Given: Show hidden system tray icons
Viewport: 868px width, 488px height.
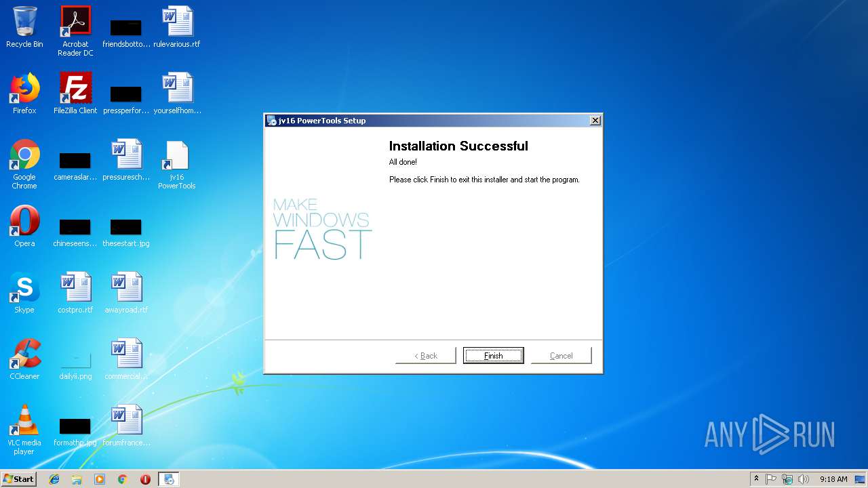Looking at the screenshot, I should (756, 479).
